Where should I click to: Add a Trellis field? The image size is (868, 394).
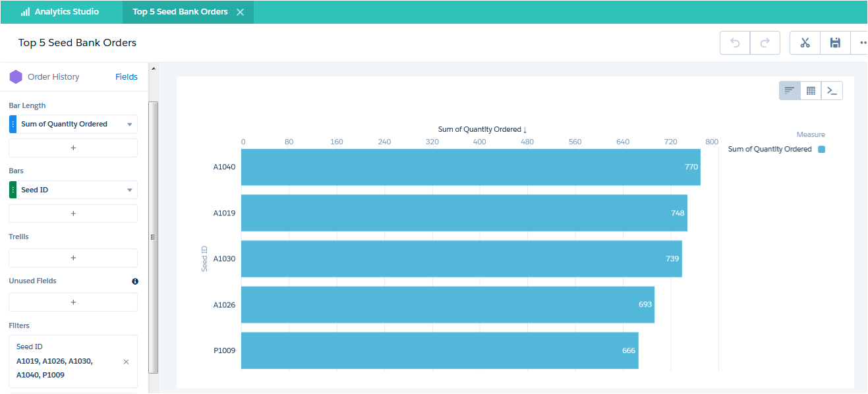(x=73, y=258)
